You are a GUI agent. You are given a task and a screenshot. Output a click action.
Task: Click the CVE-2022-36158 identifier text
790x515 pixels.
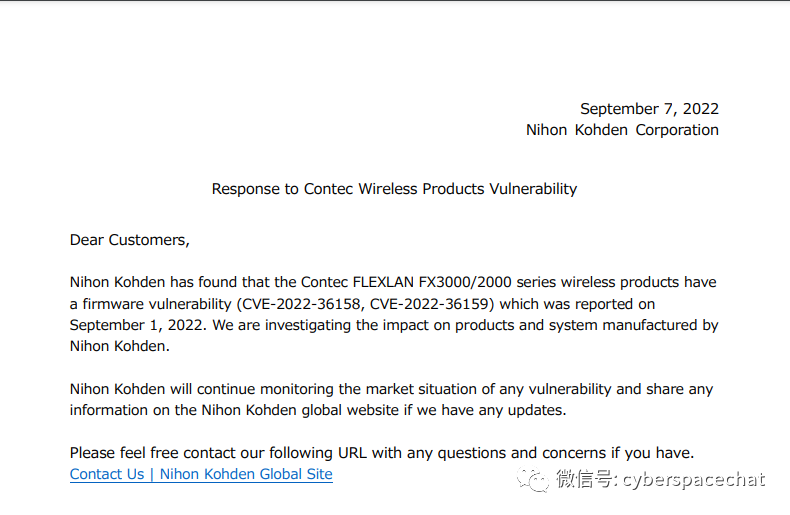[x=301, y=304]
